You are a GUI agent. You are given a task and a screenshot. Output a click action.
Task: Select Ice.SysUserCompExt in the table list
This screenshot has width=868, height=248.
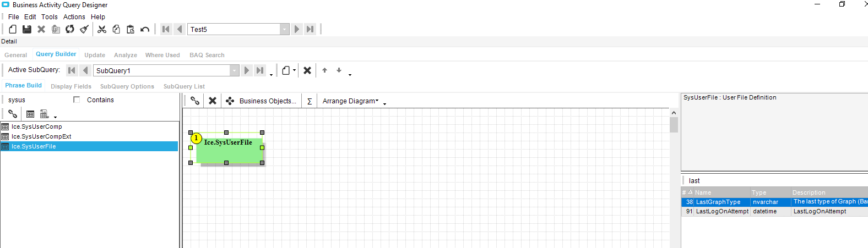[x=89, y=136]
